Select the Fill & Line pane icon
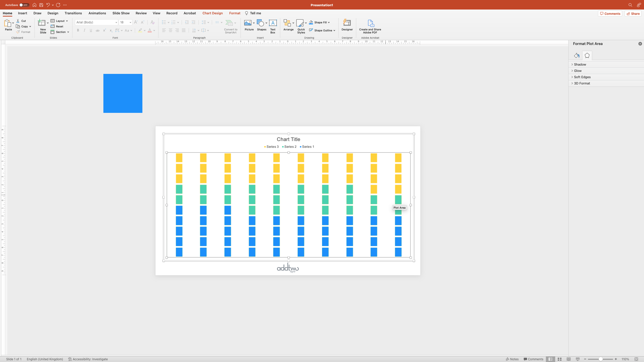The height and width of the screenshot is (362, 644). tap(577, 56)
